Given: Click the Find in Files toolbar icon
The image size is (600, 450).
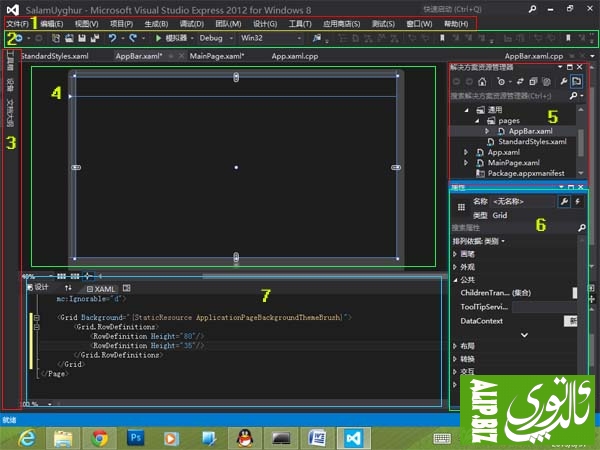Looking at the screenshot, I should pyautogui.click(x=317, y=38).
